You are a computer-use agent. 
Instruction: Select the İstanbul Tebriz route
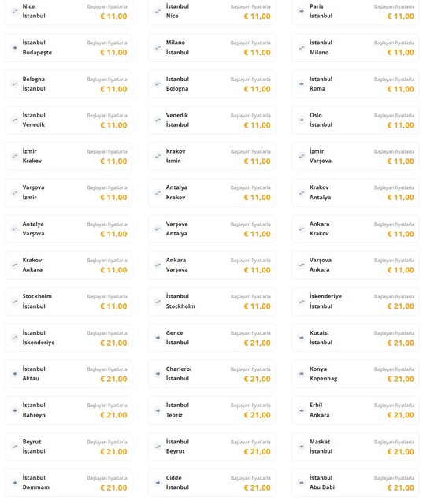coord(212,410)
